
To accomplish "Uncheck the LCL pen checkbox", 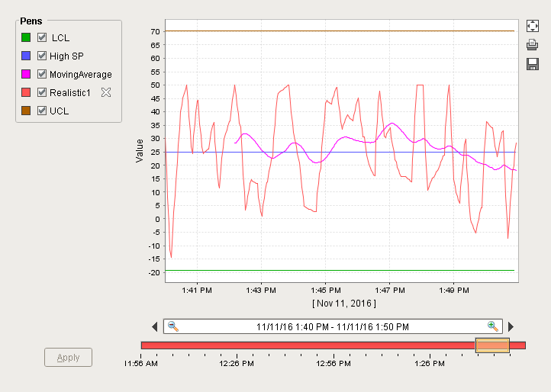I will 42,37.
